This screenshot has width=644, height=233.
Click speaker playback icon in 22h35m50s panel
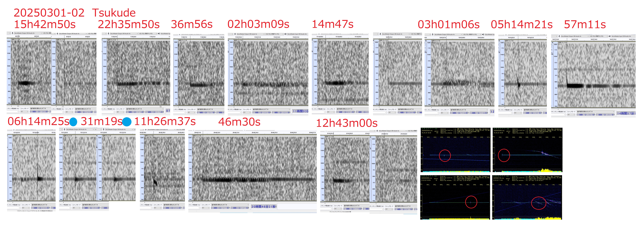point(159,34)
